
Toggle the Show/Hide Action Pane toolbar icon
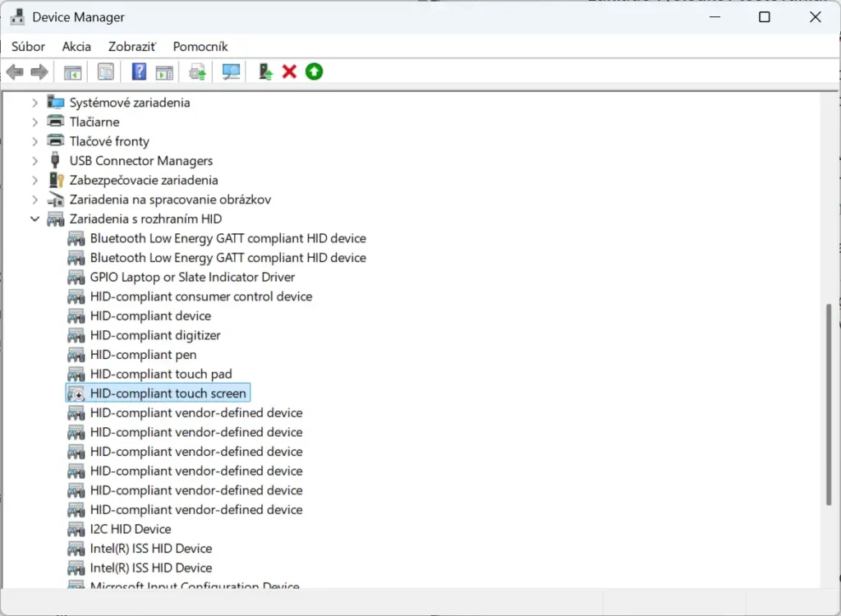click(x=164, y=71)
